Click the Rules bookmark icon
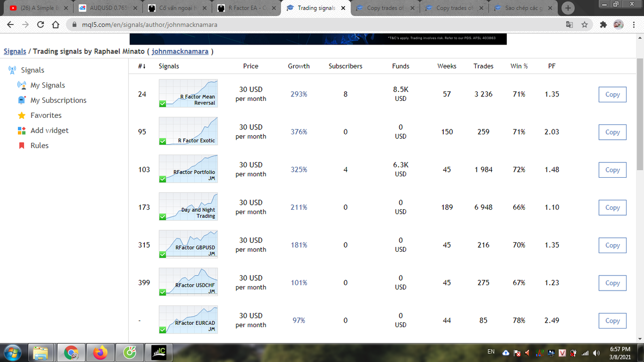644x362 pixels. pos(21,146)
